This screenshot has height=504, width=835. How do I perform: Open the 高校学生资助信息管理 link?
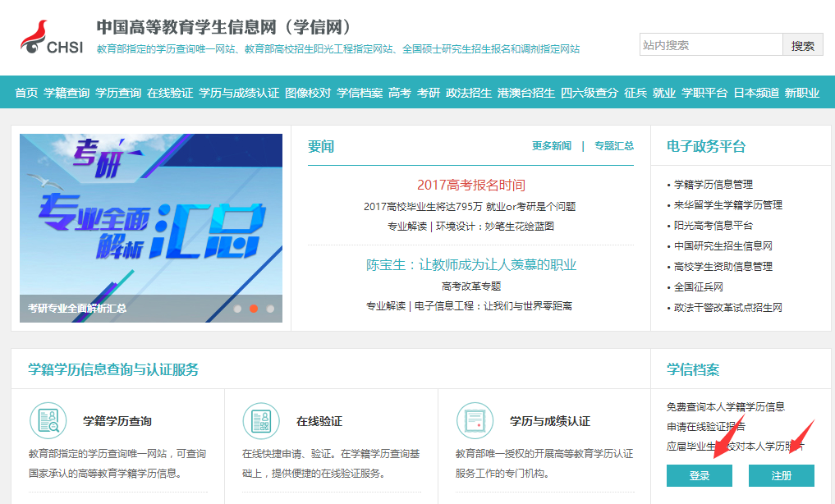[x=723, y=267]
